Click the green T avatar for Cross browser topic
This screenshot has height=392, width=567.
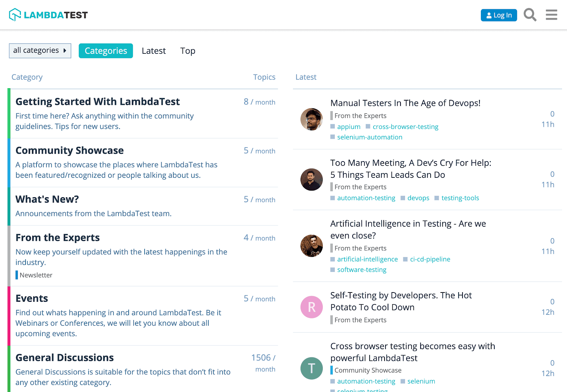311,368
